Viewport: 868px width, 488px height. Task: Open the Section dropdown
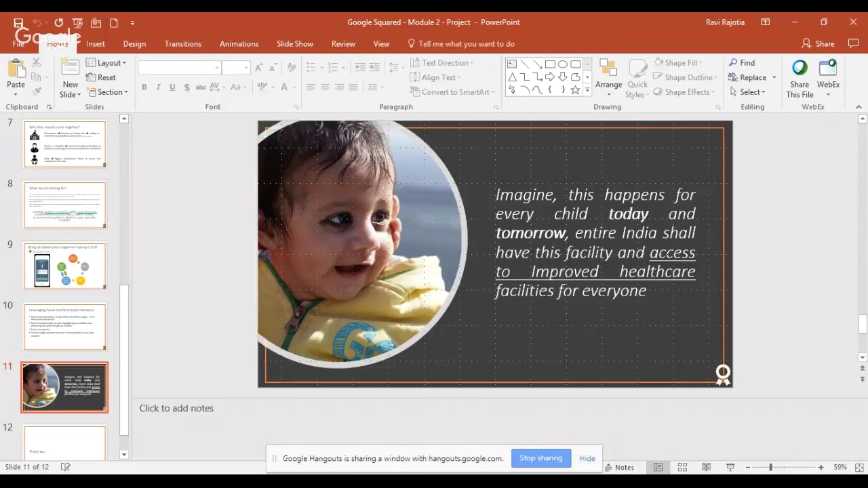click(x=107, y=92)
